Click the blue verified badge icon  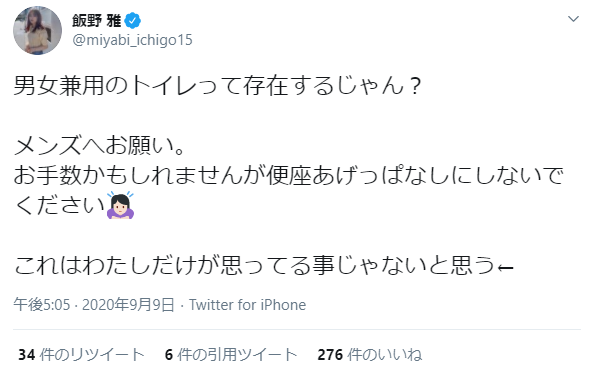pos(133,20)
